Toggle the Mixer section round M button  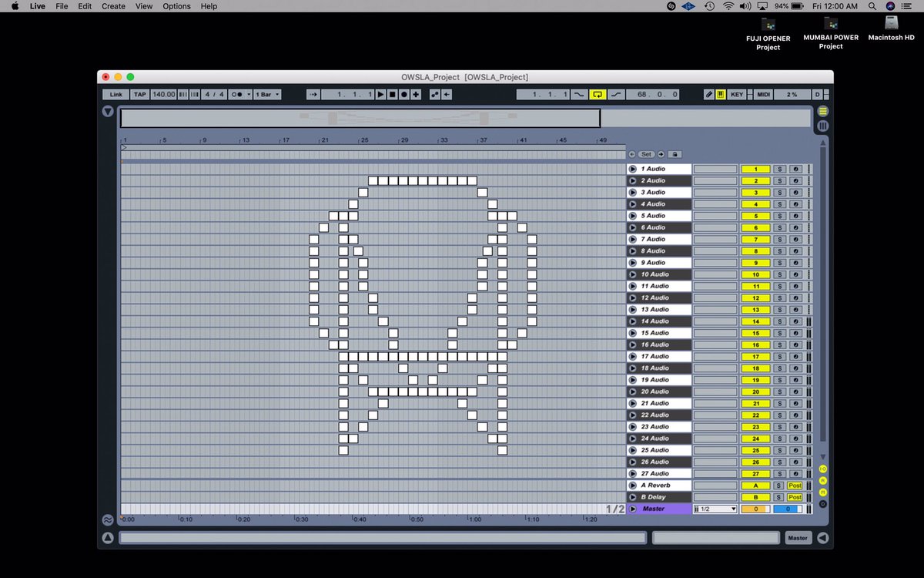tap(823, 492)
